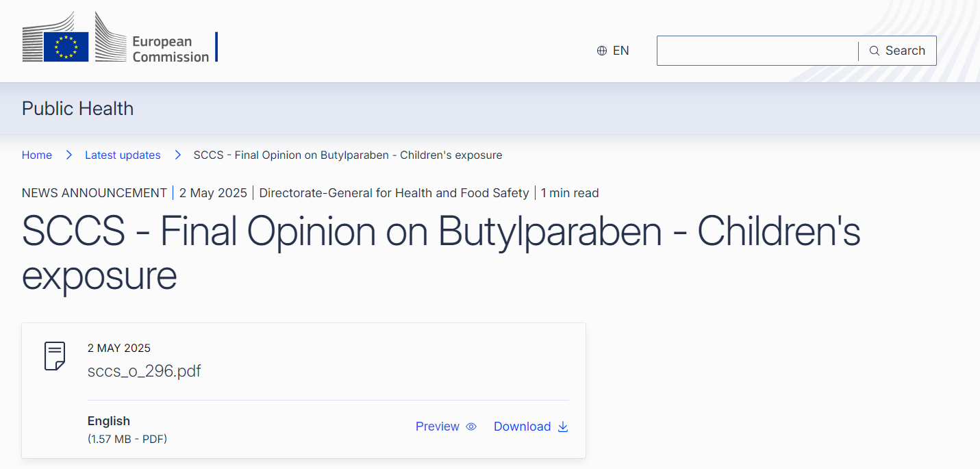Click the download arrow icon

(563, 427)
